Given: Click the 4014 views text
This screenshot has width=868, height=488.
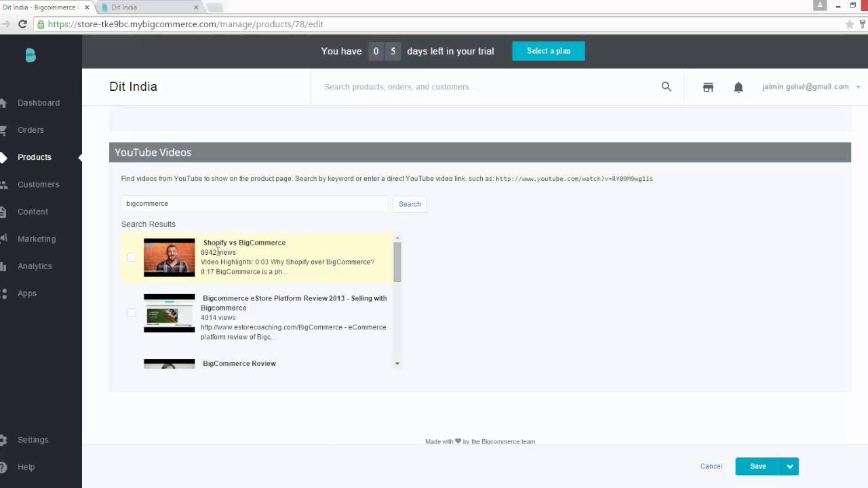Looking at the screenshot, I should tap(218, 318).
